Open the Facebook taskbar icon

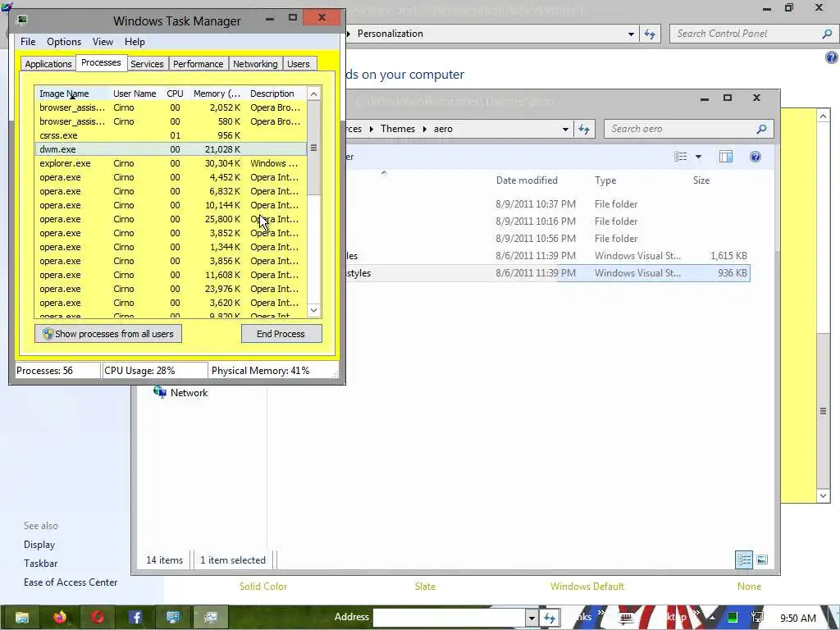135,617
